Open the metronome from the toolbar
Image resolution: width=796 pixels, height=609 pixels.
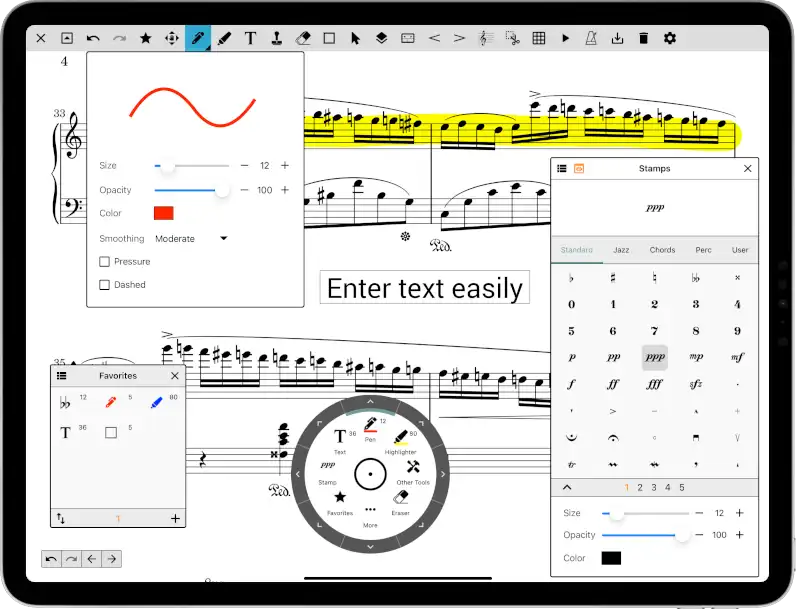[x=591, y=38]
